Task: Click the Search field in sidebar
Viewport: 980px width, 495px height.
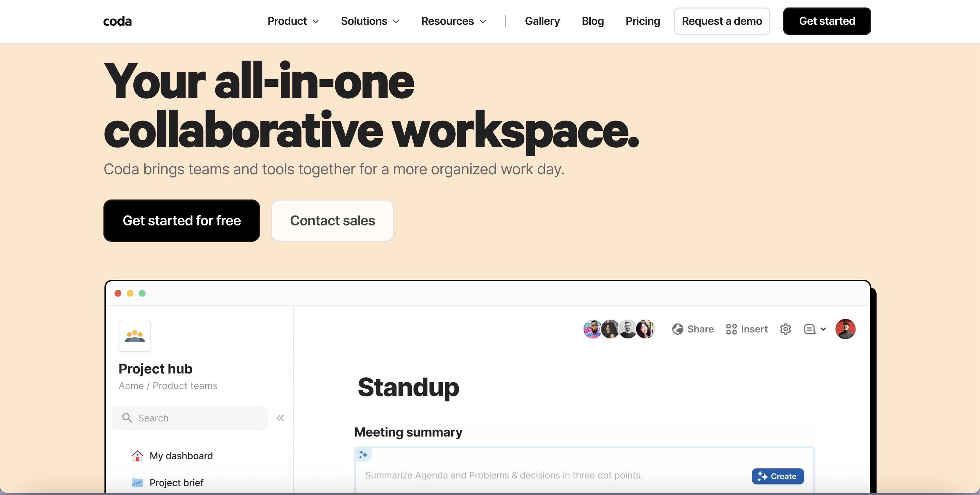Action: (190, 418)
